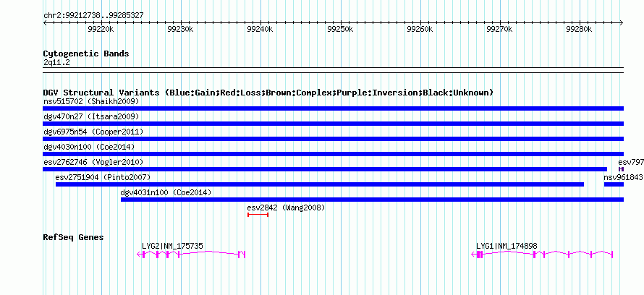Open the LYG1|NM_174898 gene label
Viewport: 644px width, 295px height.
coord(507,246)
